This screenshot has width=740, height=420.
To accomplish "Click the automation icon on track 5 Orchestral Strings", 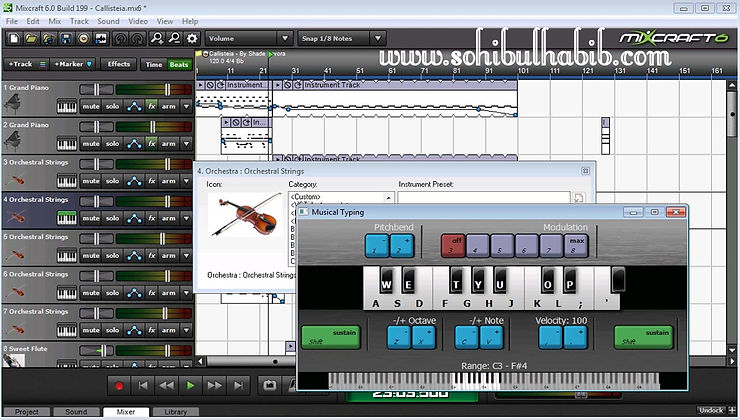I will click(x=135, y=255).
